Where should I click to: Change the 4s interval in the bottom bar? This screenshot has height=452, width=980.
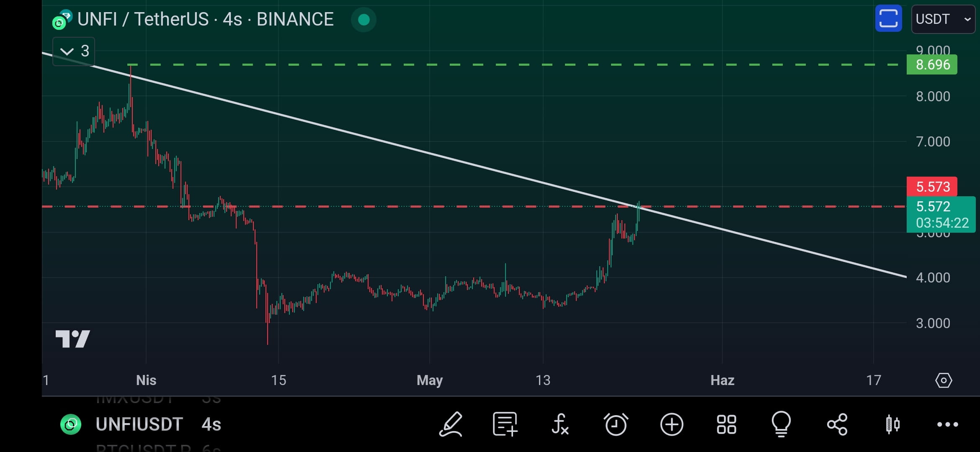(211, 424)
